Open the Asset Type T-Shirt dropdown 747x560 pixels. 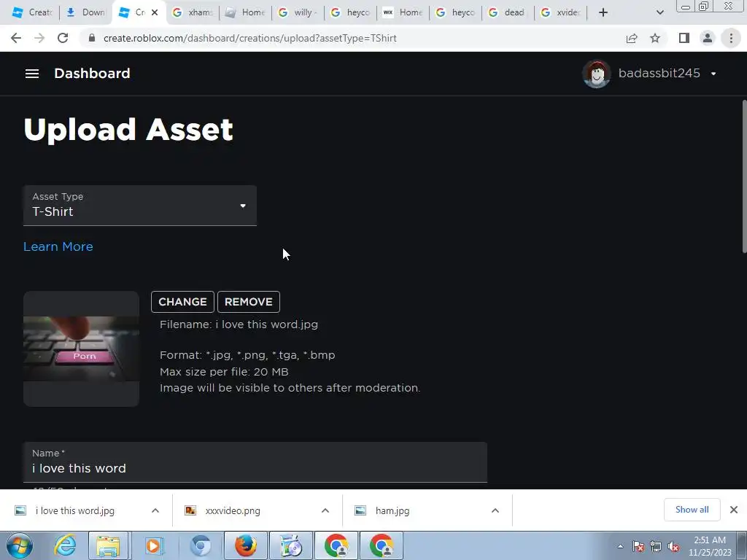point(140,205)
